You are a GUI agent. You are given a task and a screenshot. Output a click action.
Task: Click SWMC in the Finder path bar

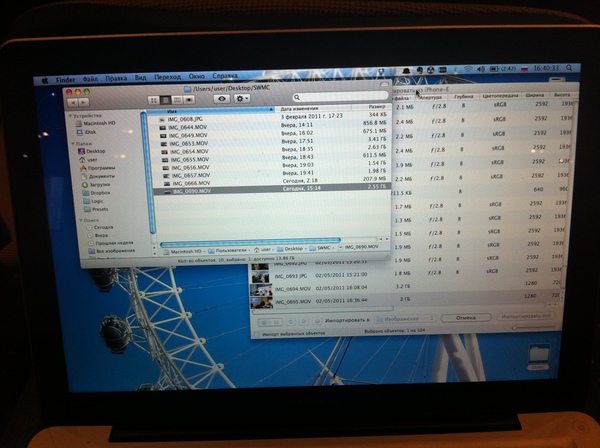pos(320,248)
